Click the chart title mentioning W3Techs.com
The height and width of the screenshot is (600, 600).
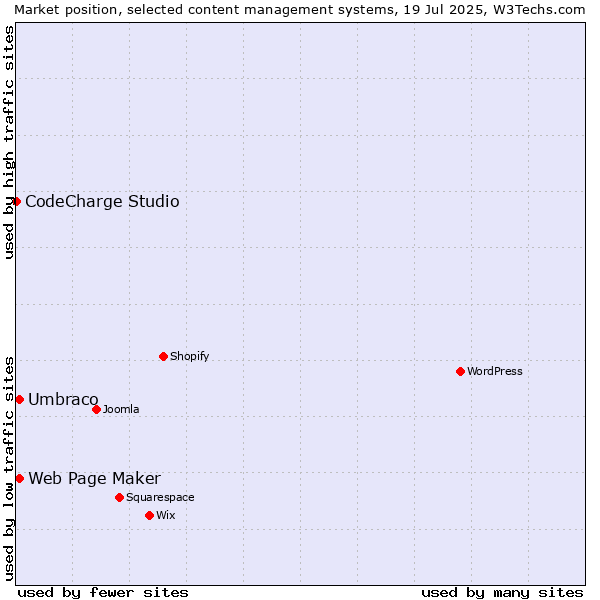click(300, 10)
